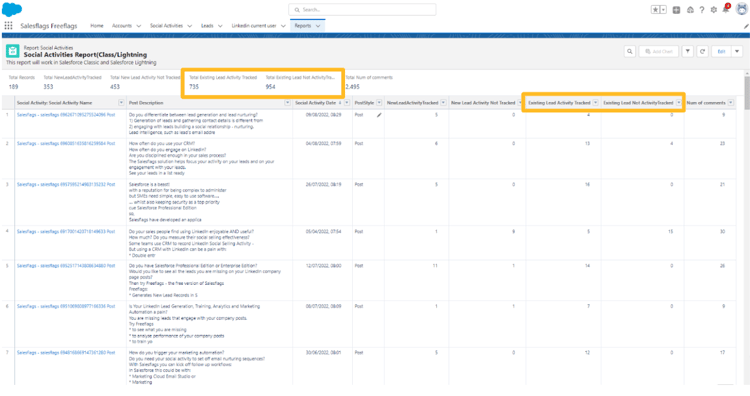Open Global Actions plus icon

coord(676,10)
